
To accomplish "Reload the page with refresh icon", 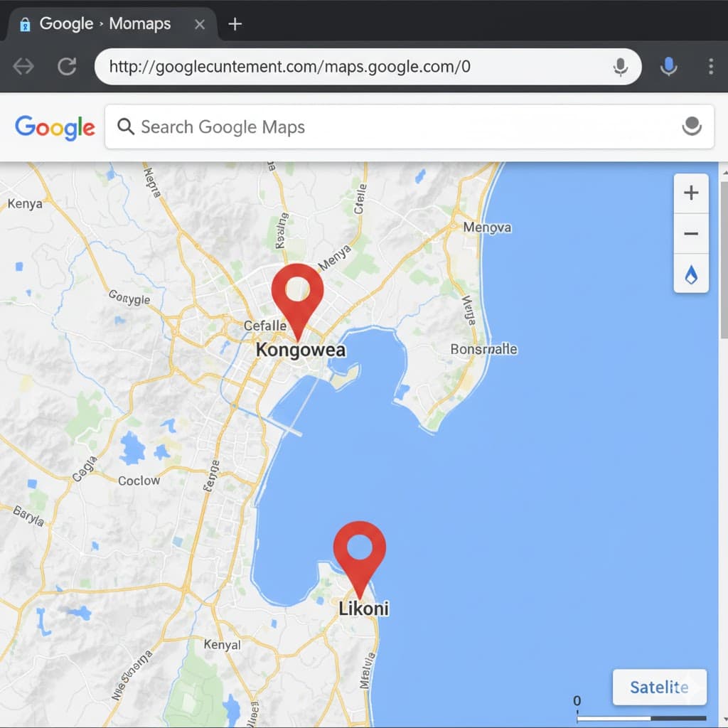I will (67, 67).
